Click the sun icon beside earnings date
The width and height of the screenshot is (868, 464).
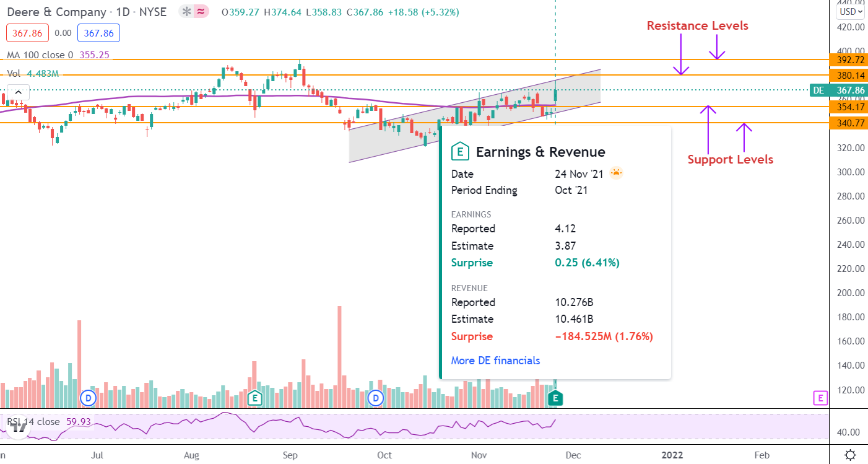(615, 173)
